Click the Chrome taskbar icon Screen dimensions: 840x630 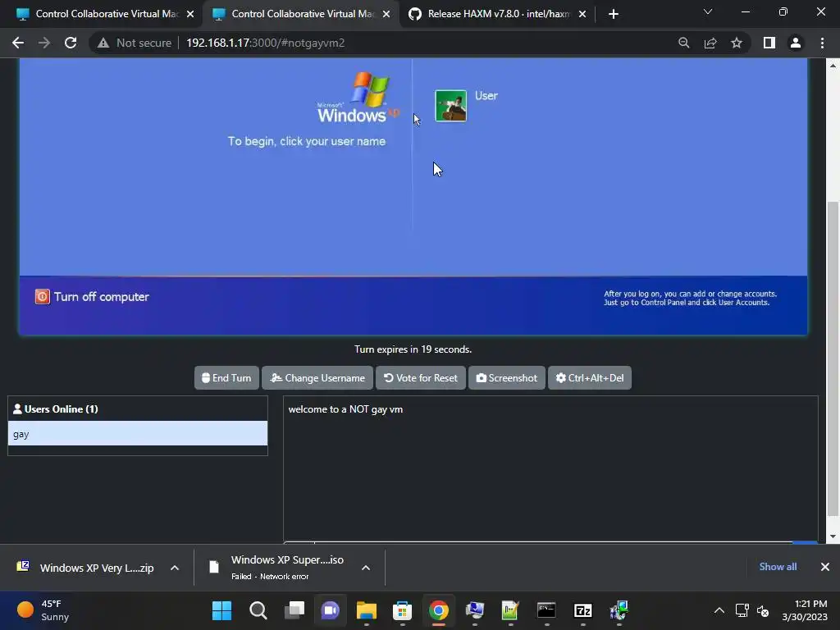click(438, 610)
